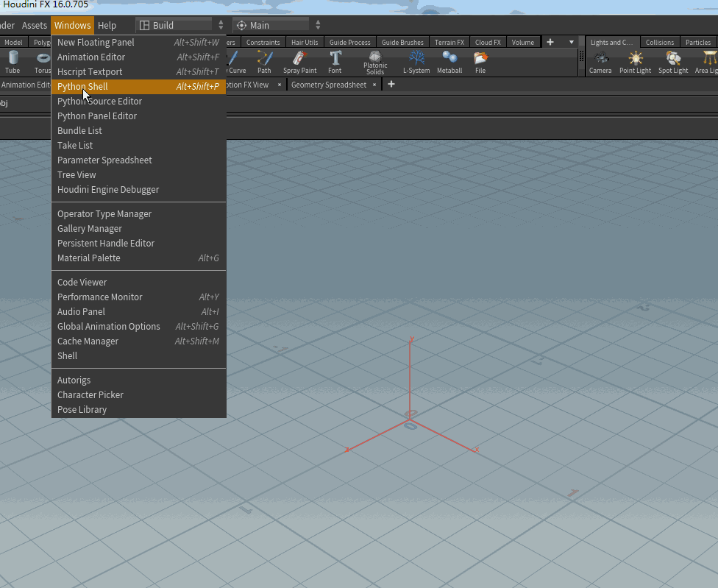Switch to Collisions shelf tab
The image size is (718, 588).
click(x=660, y=42)
